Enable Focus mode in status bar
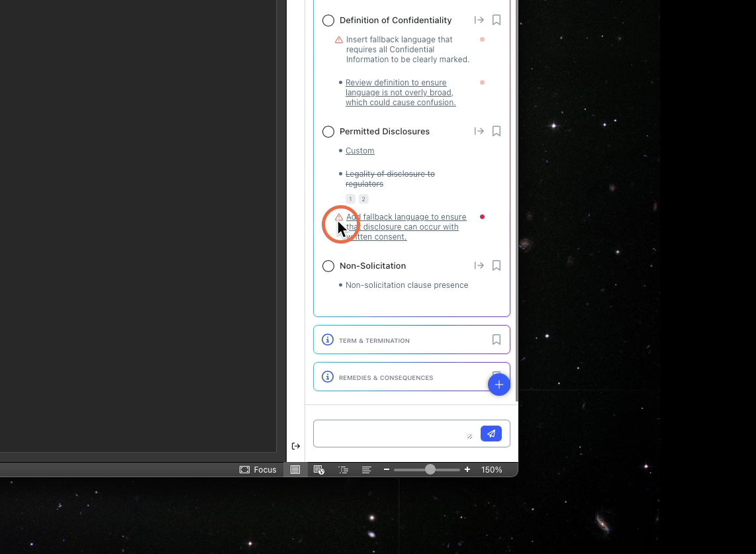Viewport: 756px width, 554px height. click(x=258, y=470)
